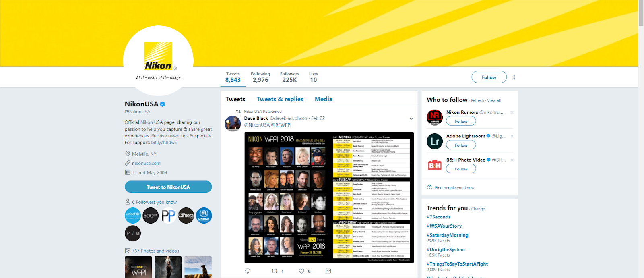Screen dimensions: 644x278
Task: Open the @RFWPPI mention in tweet
Action: (281, 125)
